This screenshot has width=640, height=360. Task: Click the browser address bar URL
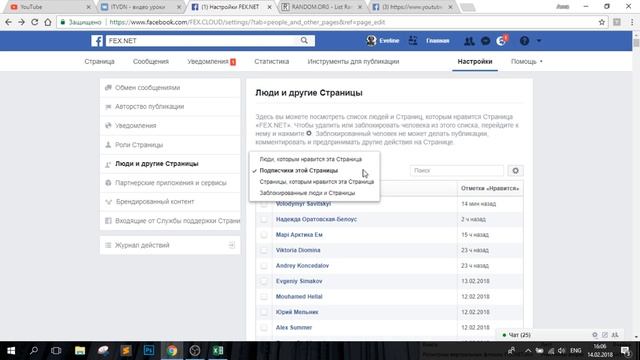click(247, 22)
